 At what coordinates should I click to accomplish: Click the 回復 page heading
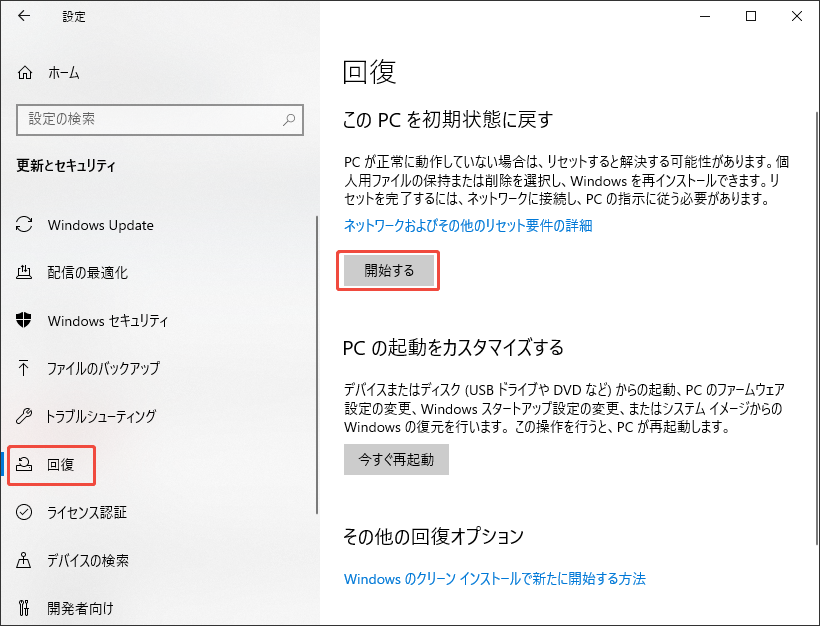coord(369,72)
